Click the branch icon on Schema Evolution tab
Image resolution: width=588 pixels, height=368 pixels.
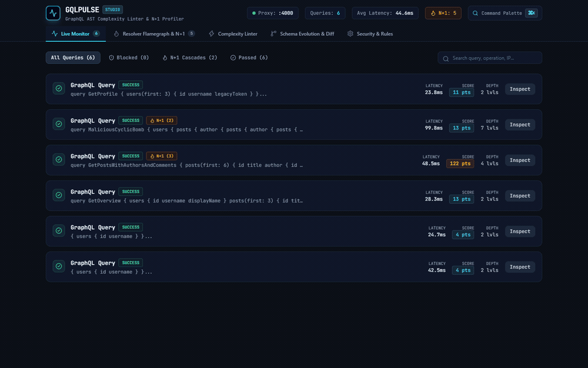(x=273, y=34)
